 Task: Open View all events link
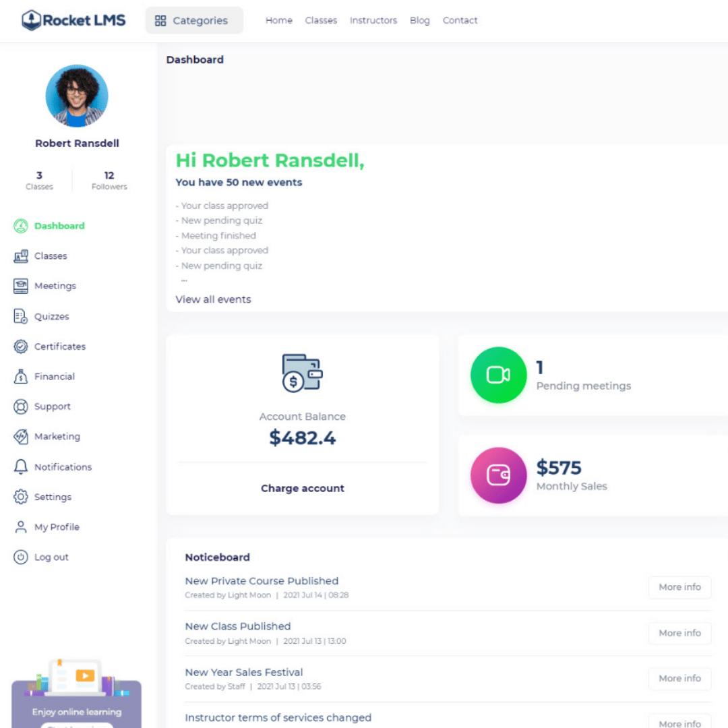(x=213, y=299)
